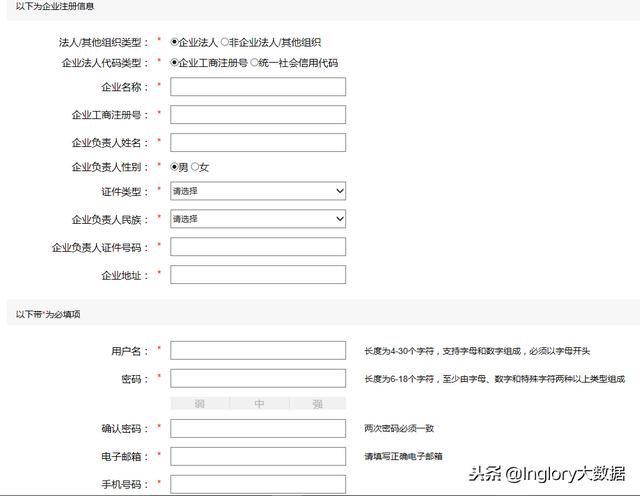This screenshot has height=496, width=640.
Task: Click the 企业工商注册号 text box
Action: tap(258, 115)
